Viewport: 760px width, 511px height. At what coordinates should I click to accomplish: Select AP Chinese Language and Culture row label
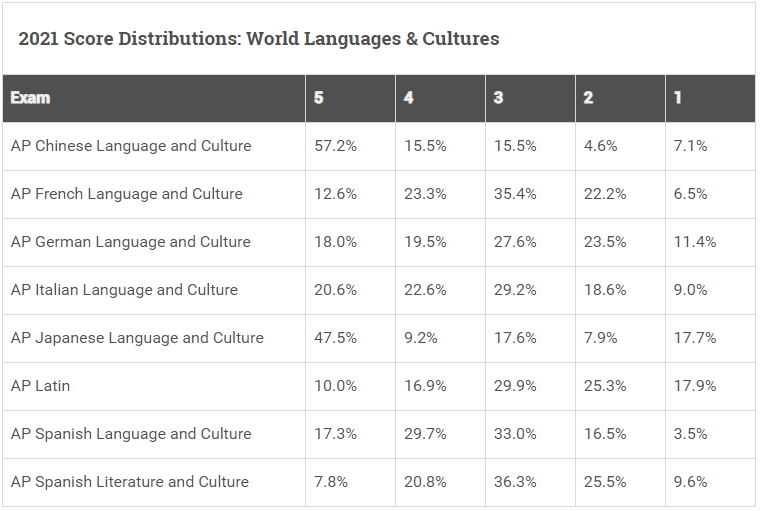pyautogui.click(x=131, y=146)
